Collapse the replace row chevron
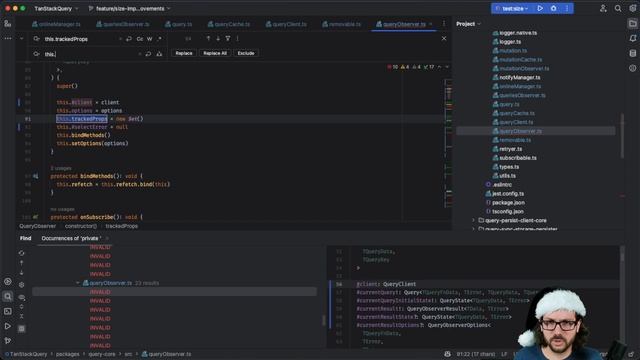 pos(21,39)
